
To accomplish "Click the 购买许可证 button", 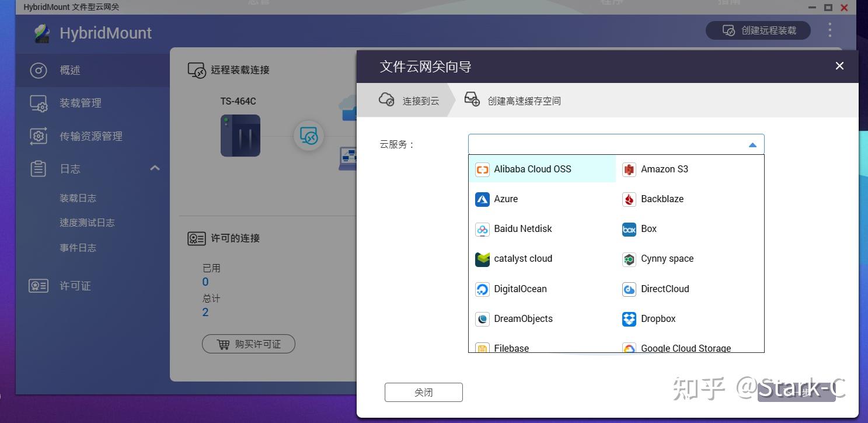I will pyautogui.click(x=248, y=344).
